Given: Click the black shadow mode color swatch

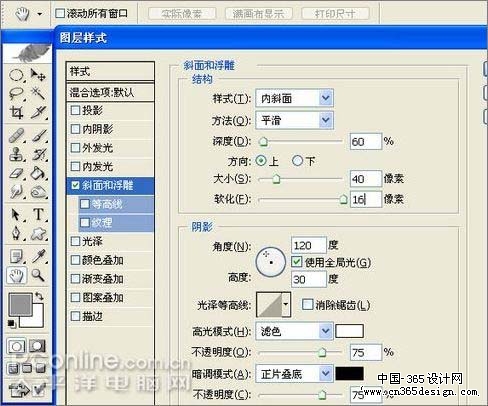Looking at the screenshot, I should [349, 374].
